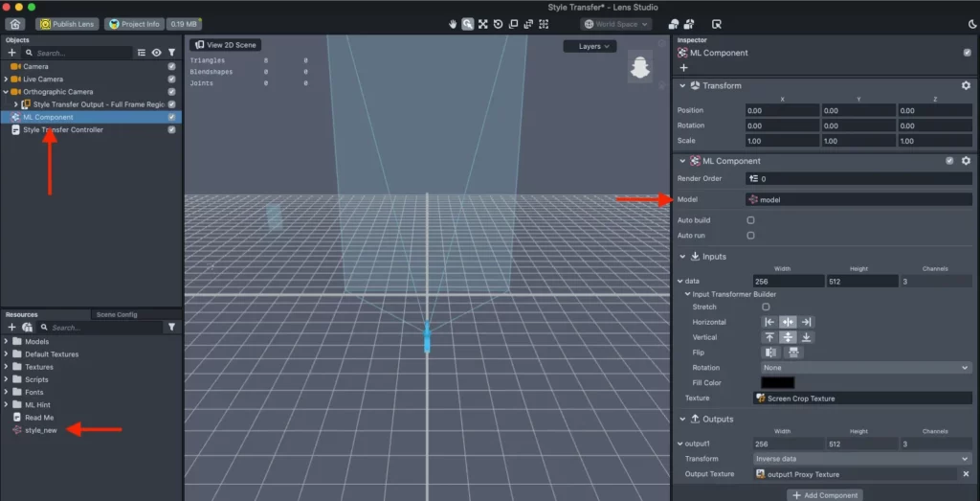Align input horizontally to center
980x501 pixels.
(x=789, y=322)
